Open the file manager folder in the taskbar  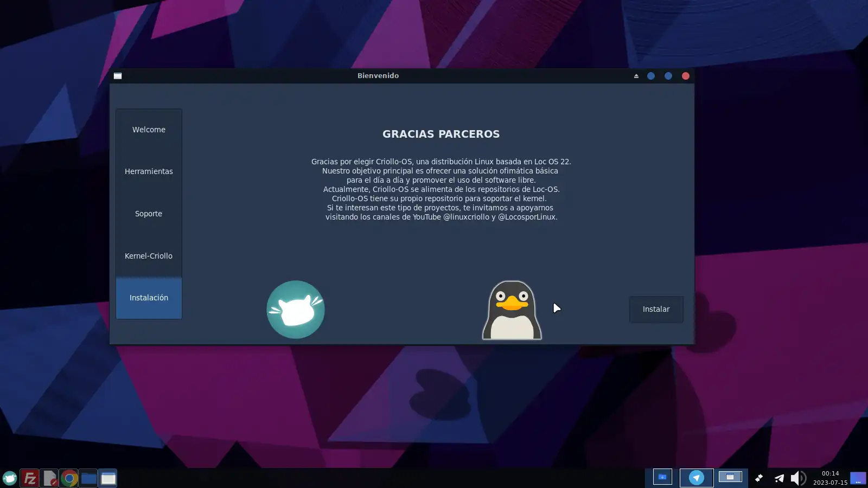click(x=88, y=478)
